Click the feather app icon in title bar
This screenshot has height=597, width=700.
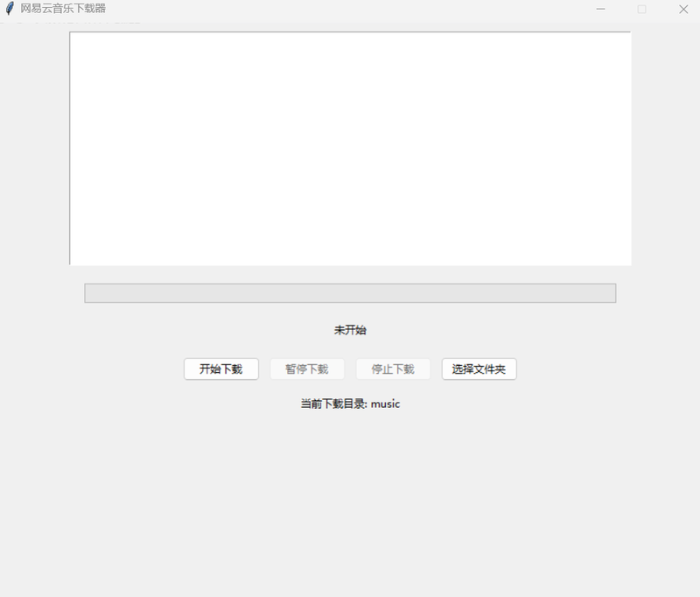(x=10, y=9)
